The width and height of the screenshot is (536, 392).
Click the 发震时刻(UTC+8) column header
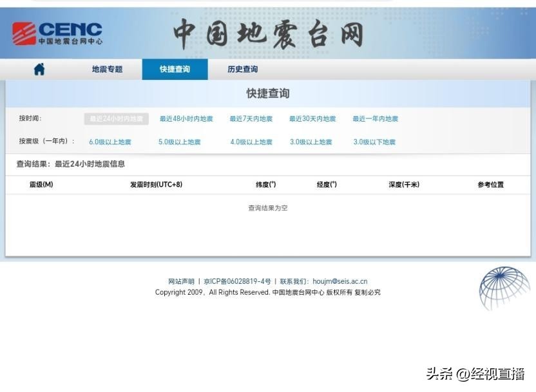[156, 185]
